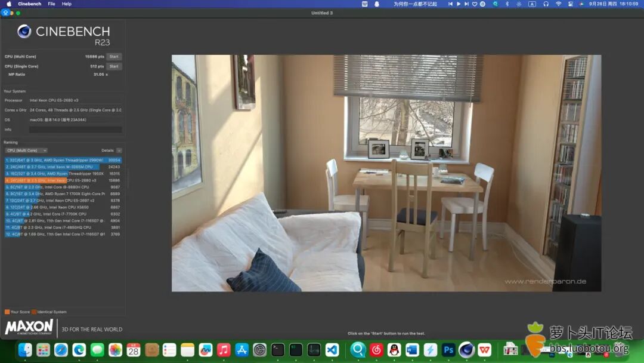644x363 pixels.
Task: Open the File menu
Action: (x=51, y=4)
